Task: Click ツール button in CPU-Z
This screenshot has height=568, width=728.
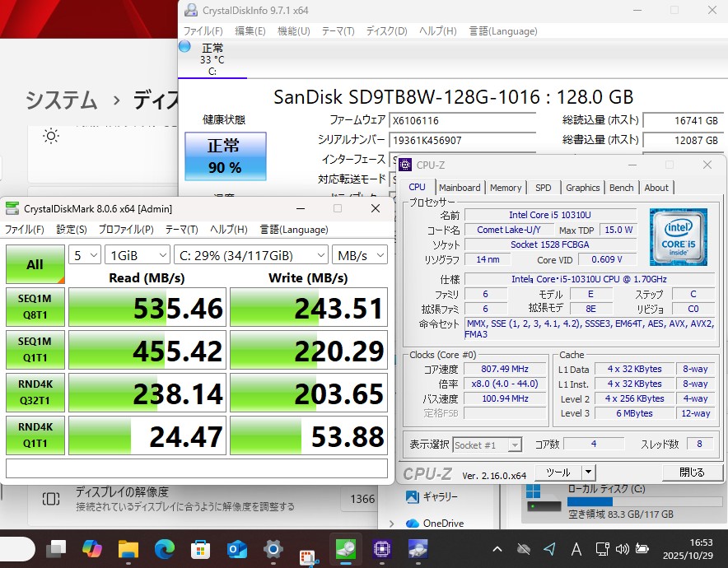Action: 558,473
